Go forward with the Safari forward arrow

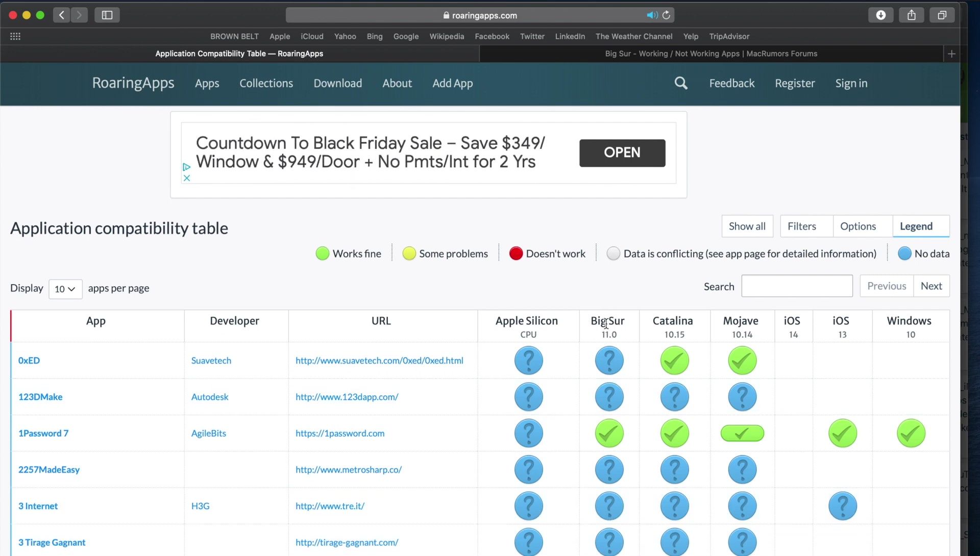coord(79,15)
